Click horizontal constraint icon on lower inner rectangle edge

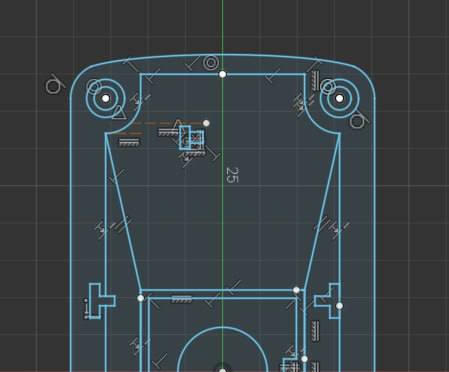(182, 299)
